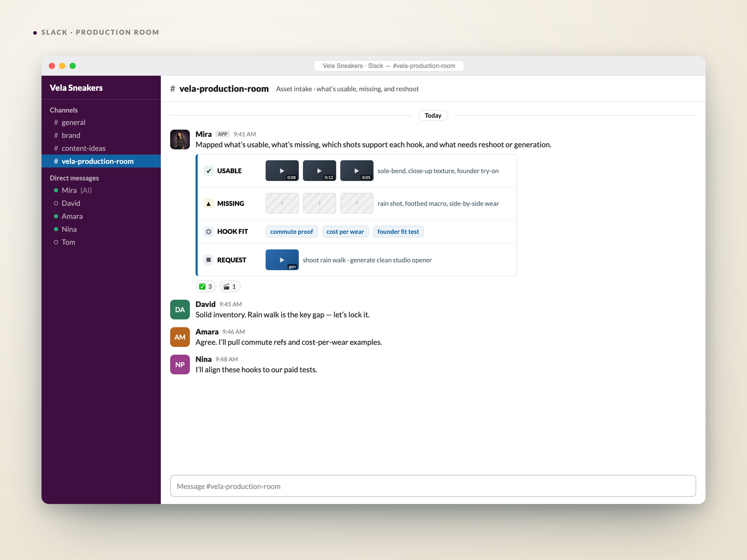Click the Channels section header
This screenshot has height=560, width=747.
(x=64, y=110)
